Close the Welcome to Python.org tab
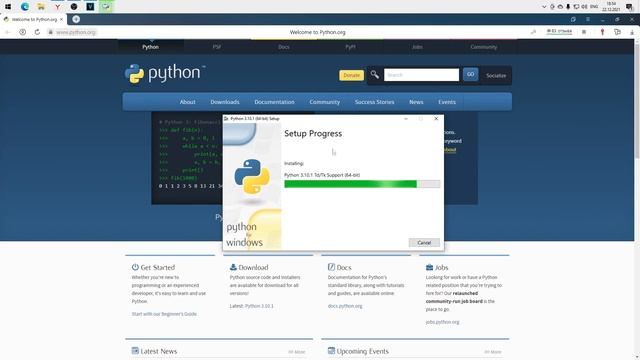 (61, 19)
